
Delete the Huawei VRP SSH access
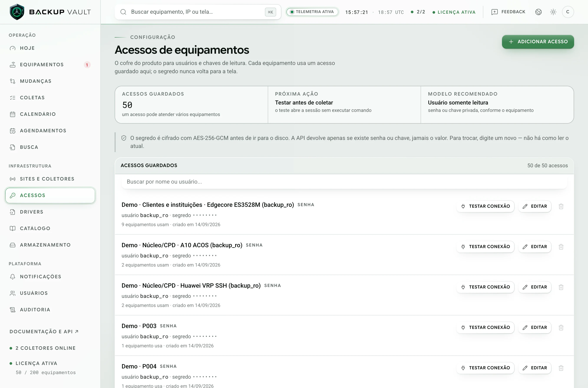coord(561,287)
